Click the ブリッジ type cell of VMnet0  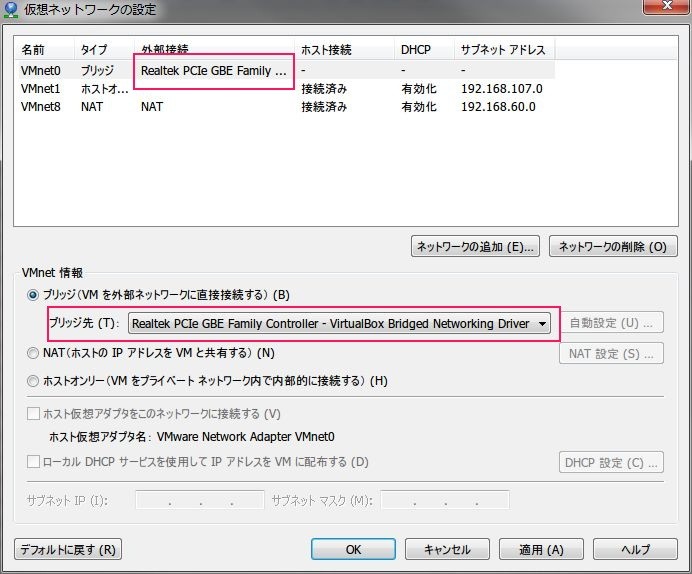click(x=98, y=71)
